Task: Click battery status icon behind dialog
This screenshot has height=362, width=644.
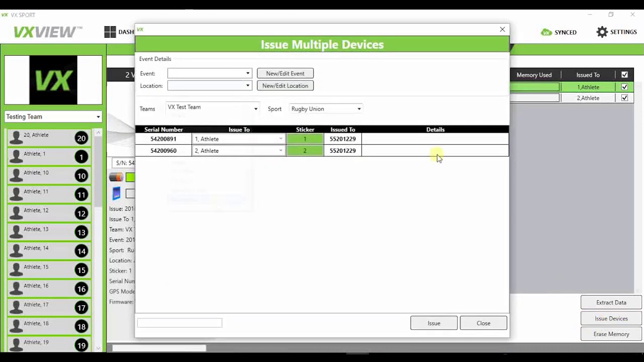Action: (116, 177)
